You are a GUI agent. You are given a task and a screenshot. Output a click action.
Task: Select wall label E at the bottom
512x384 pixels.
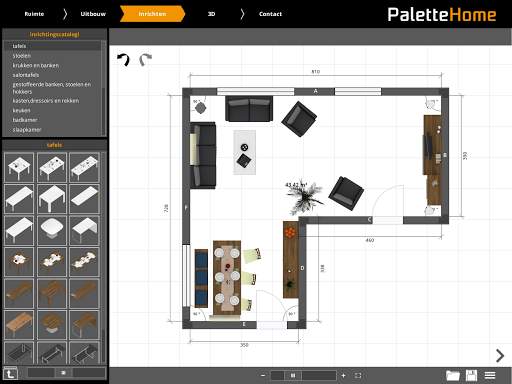[244, 324]
